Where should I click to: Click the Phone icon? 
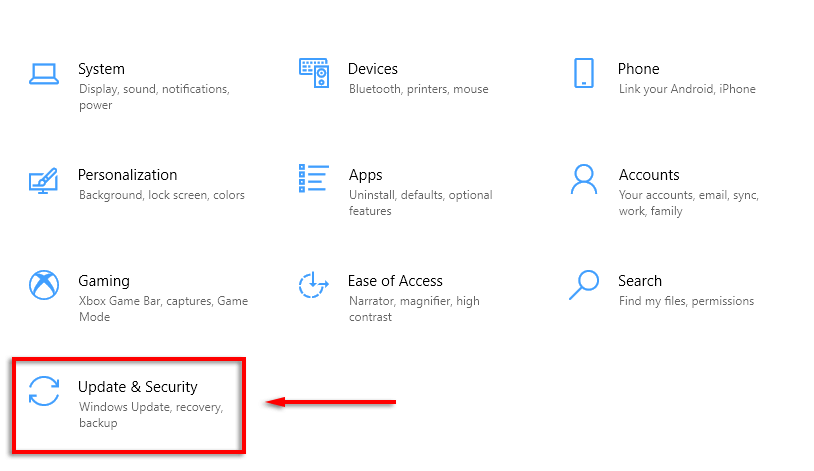tap(584, 73)
